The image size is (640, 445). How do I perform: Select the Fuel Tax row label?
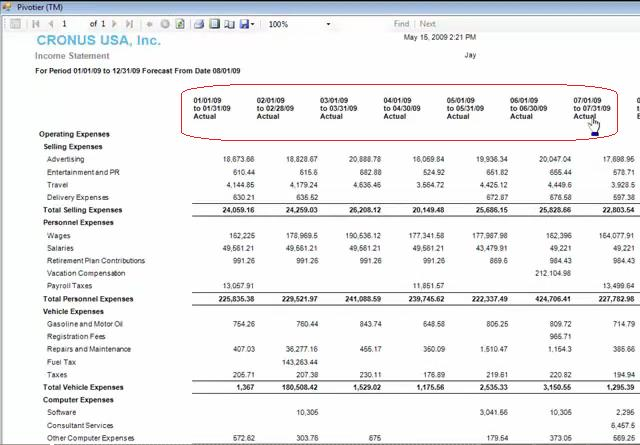click(x=61, y=362)
